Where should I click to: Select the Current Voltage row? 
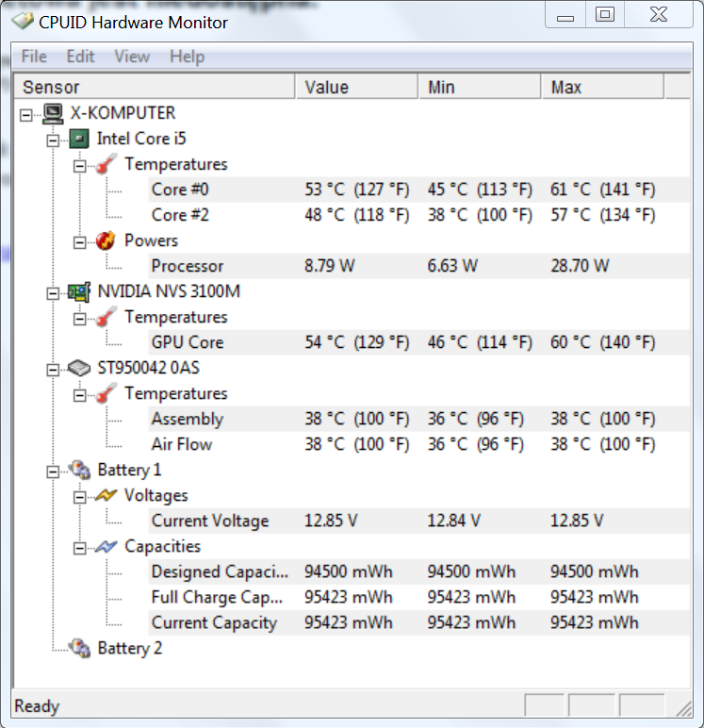pyautogui.click(x=418, y=521)
